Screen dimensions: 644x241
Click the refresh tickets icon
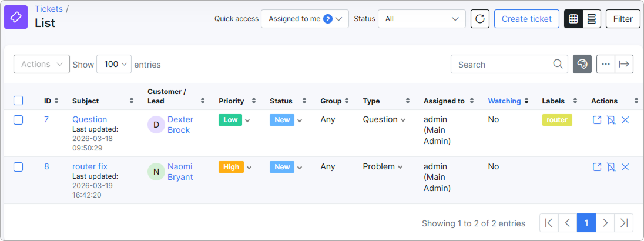pos(479,19)
